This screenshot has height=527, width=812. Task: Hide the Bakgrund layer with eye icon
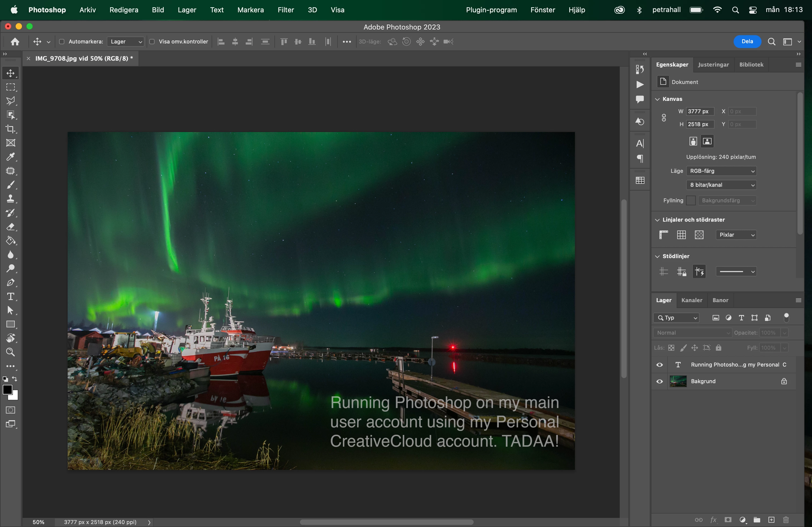coord(659,382)
